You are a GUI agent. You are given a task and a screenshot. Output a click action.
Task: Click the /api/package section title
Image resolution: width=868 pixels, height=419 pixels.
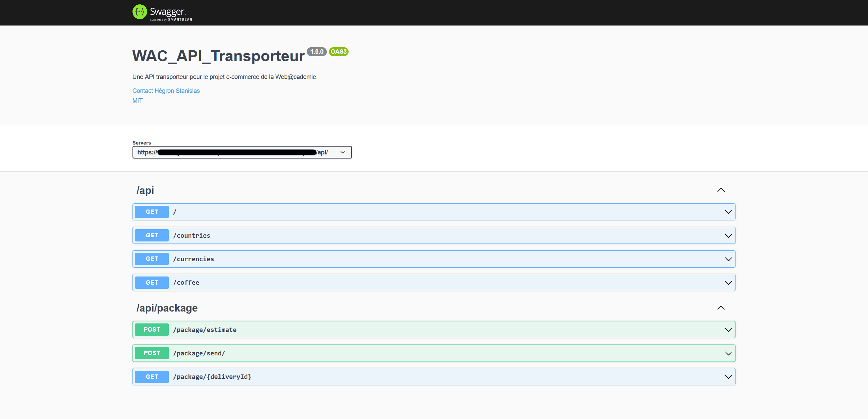[x=167, y=308]
